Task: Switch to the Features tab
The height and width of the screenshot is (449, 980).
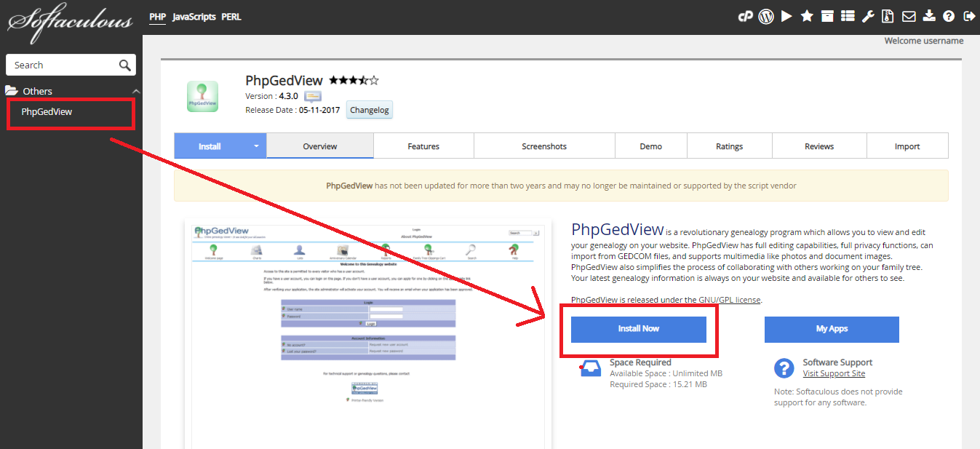Action: 423,146
